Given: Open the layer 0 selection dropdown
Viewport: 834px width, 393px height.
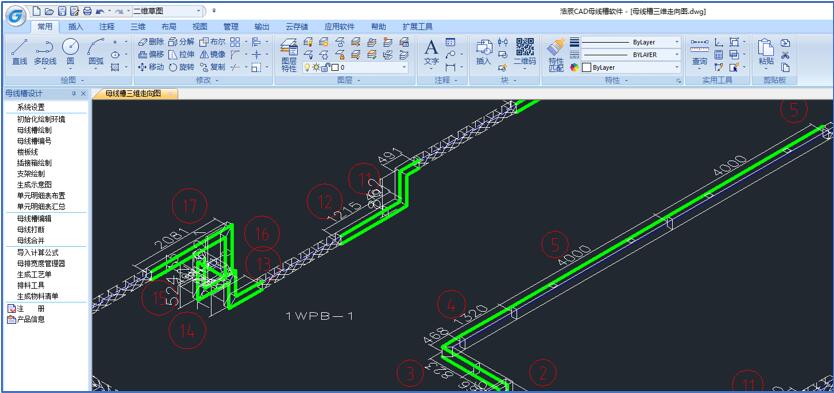Looking at the screenshot, I should tap(355, 68).
